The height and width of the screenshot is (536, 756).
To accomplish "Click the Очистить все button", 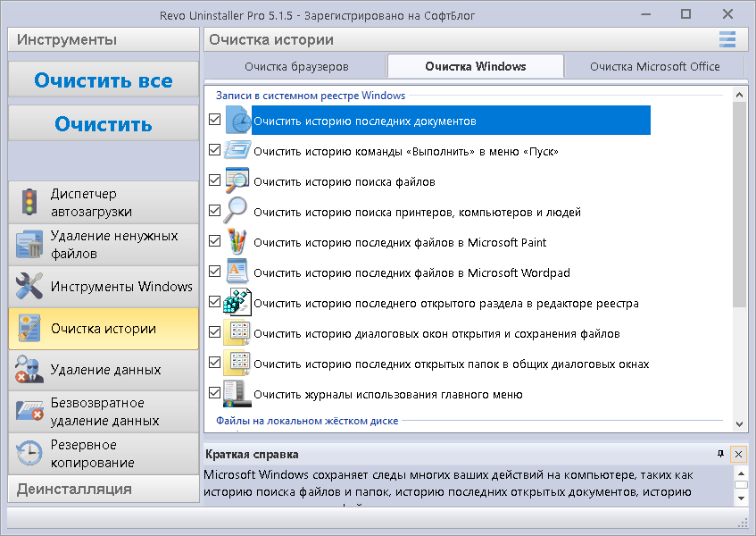I will click(x=104, y=80).
